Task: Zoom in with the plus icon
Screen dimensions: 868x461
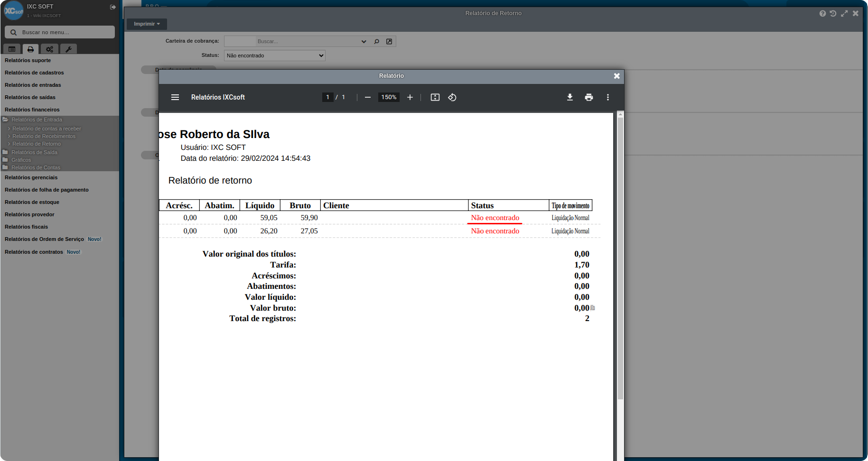Action: tap(410, 97)
